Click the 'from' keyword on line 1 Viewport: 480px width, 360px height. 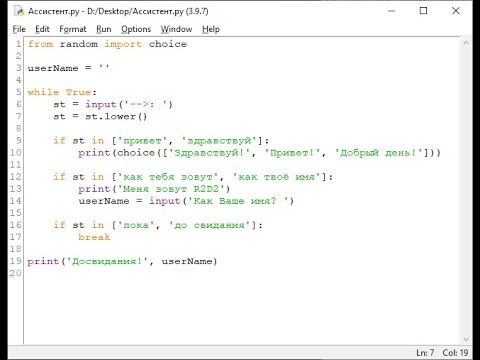[x=40, y=44]
